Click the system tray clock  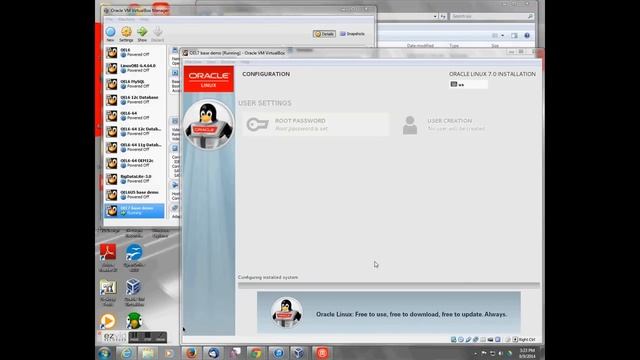coord(527,353)
